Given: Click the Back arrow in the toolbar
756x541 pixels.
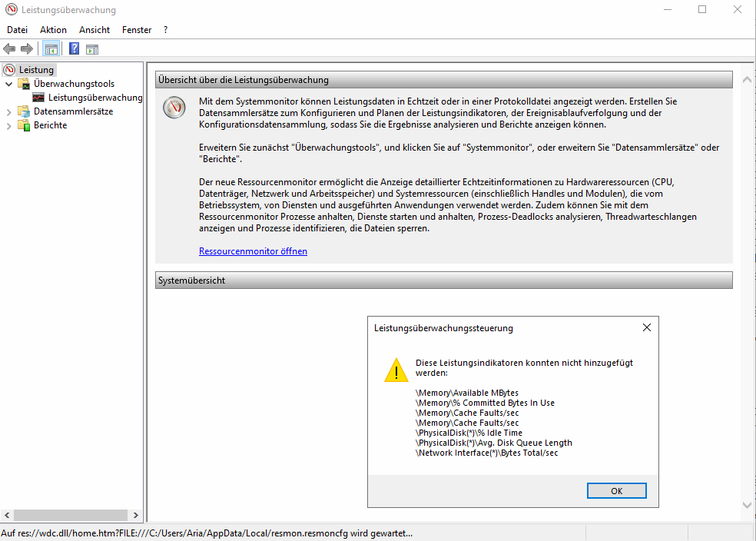Looking at the screenshot, I should pos(9,49).
